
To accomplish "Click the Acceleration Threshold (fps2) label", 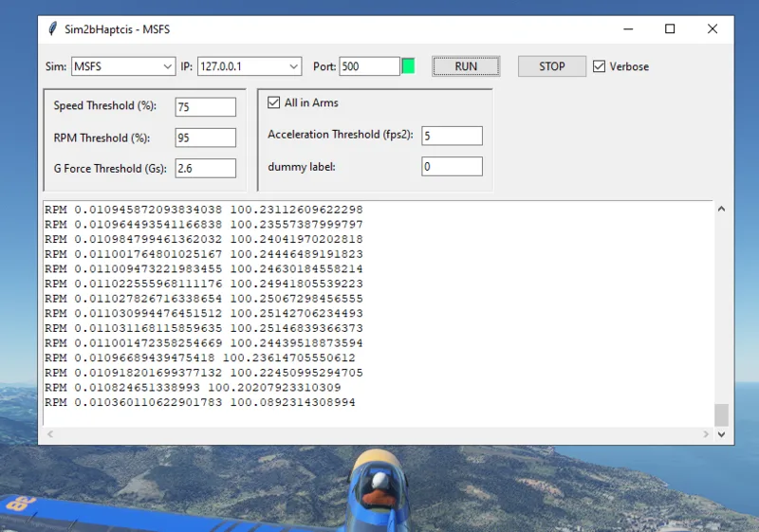I will 341,135.
